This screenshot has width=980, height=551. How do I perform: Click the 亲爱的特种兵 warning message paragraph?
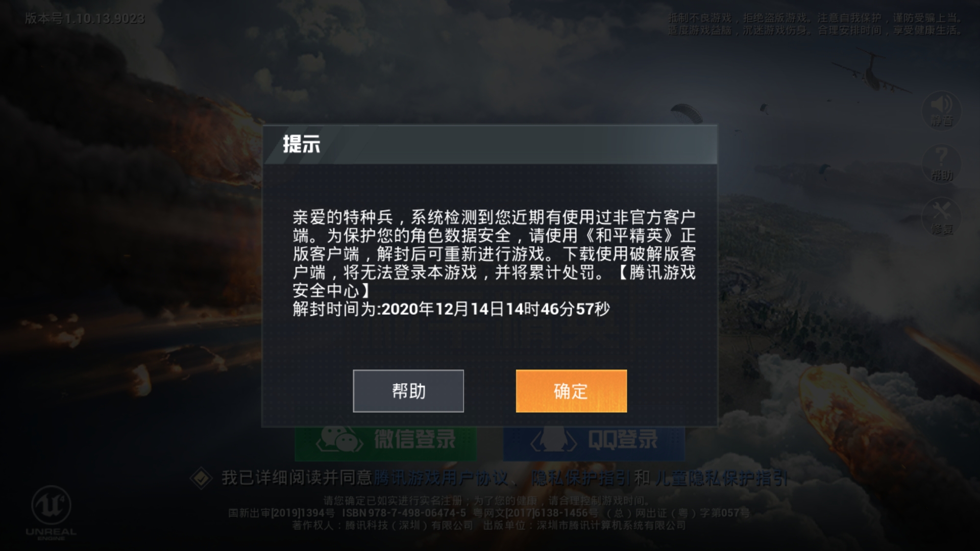[494, 254]
